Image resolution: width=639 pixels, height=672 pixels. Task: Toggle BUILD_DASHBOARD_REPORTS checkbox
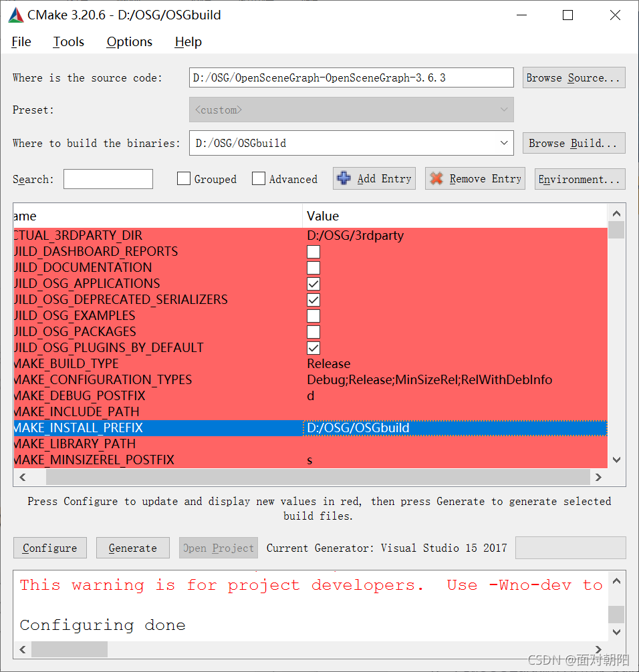[313, 252]
